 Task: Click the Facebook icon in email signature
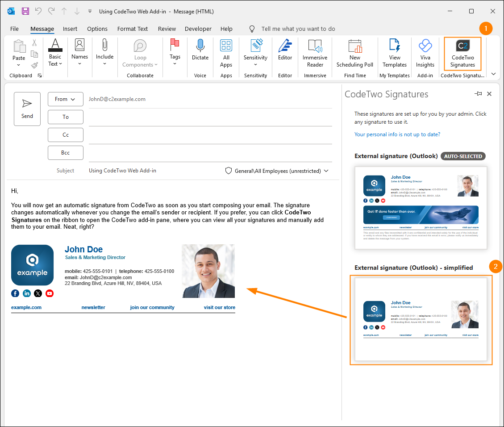pyautogui.click(x=15, y=293)
